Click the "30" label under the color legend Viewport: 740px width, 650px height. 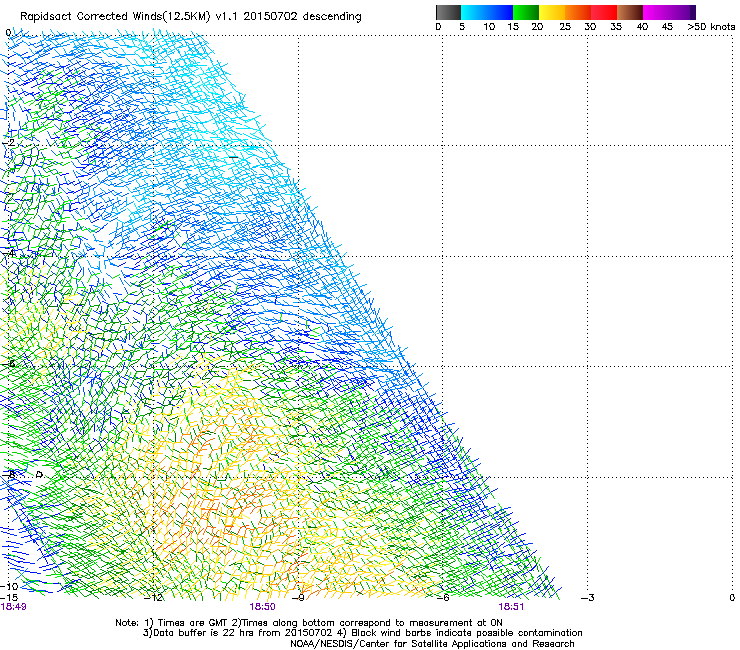pyautogui.click(x=590, y=27)
